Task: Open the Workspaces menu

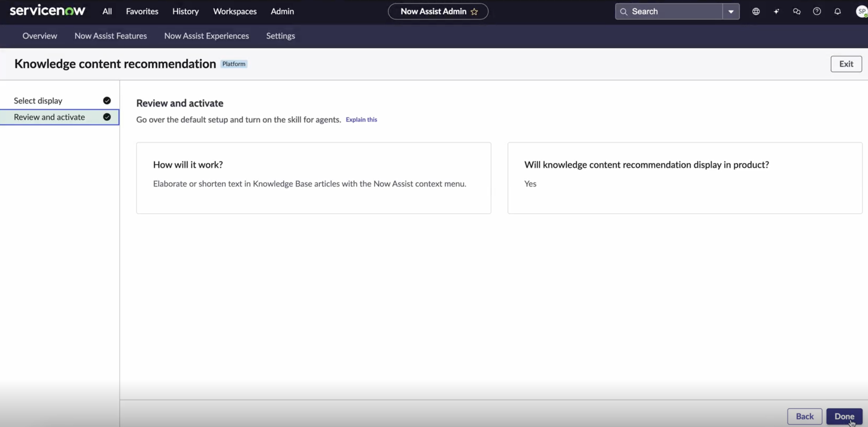Action: [x=235, y=12]
